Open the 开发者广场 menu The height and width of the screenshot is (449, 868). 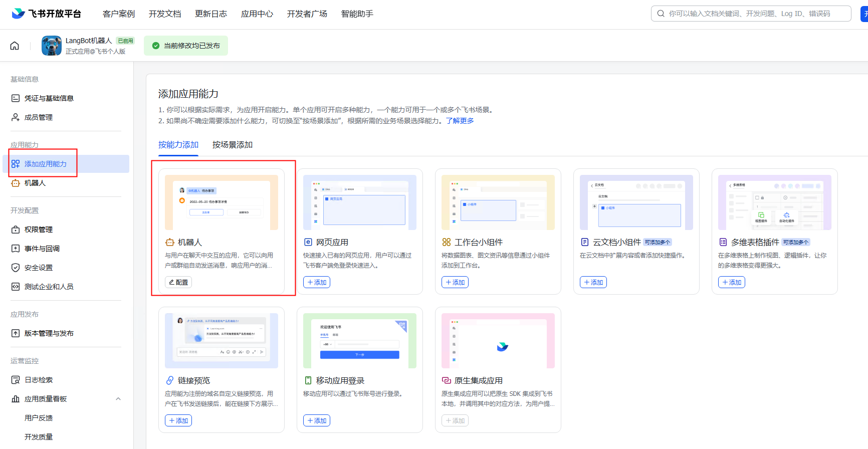click(307, 14)
